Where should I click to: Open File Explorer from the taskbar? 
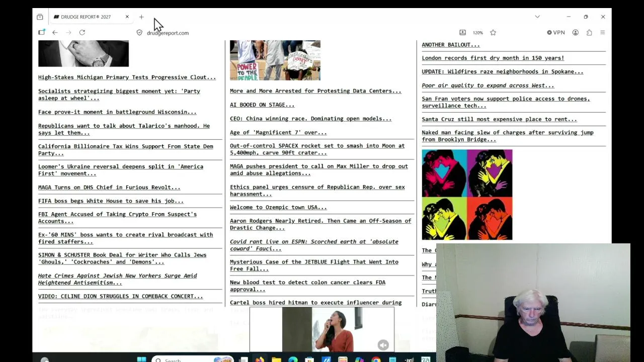point(276,359)
